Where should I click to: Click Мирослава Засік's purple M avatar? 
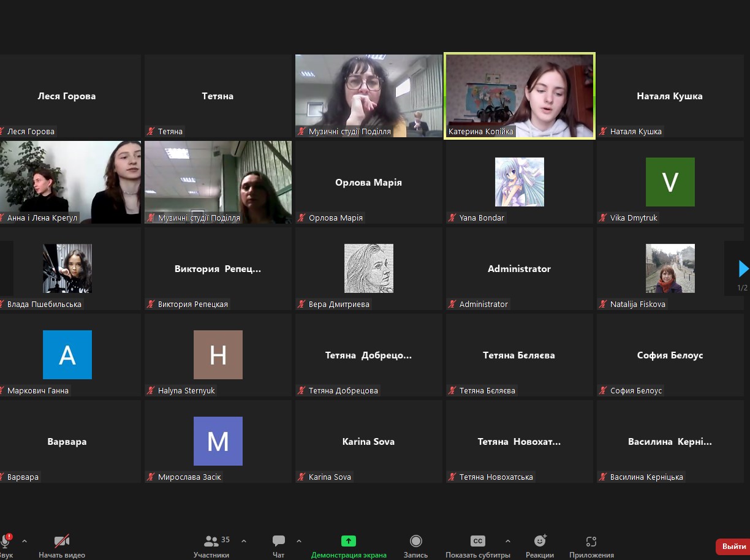[218, 441]
